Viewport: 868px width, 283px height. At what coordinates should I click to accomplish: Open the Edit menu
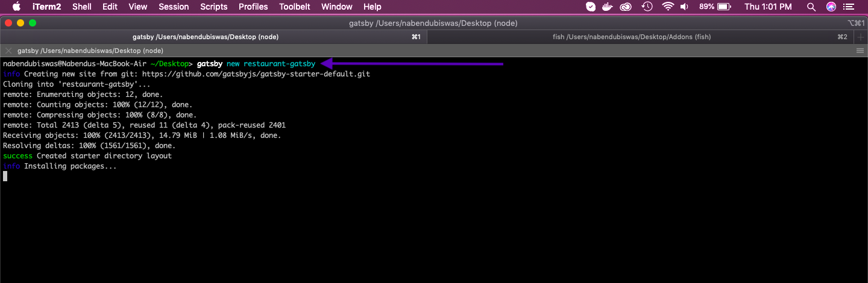tap(110, 7)
